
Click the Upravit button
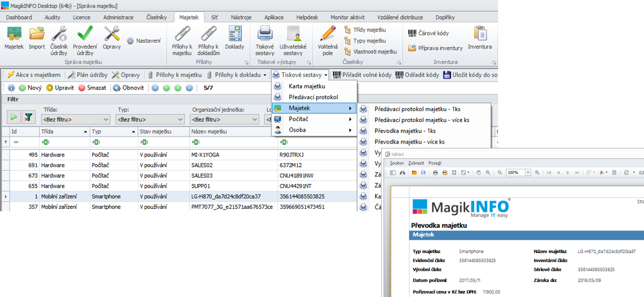(x=60, y=88)
